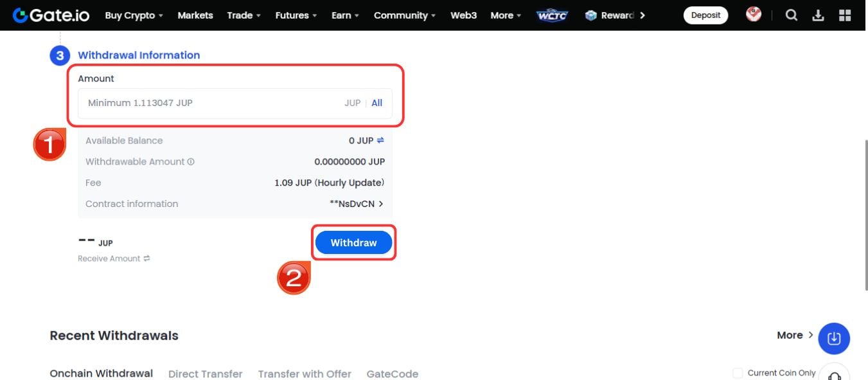Expand Contract information **NsDvCN
The height and width of the screenshot is (380, 868).
coord(357,204)
